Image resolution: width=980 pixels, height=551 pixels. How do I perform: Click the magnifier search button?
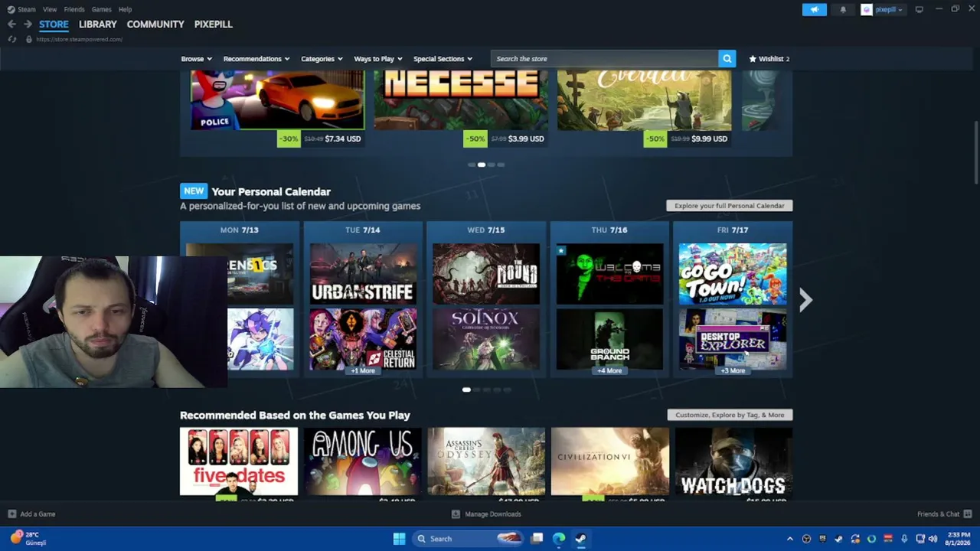pyautogui.click(x=727, y=59)
